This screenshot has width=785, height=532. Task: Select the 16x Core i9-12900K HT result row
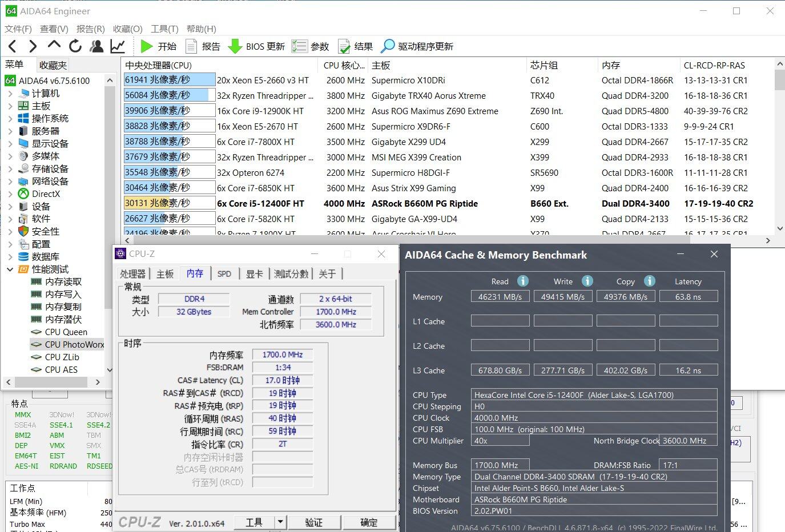tap(448, 111)
